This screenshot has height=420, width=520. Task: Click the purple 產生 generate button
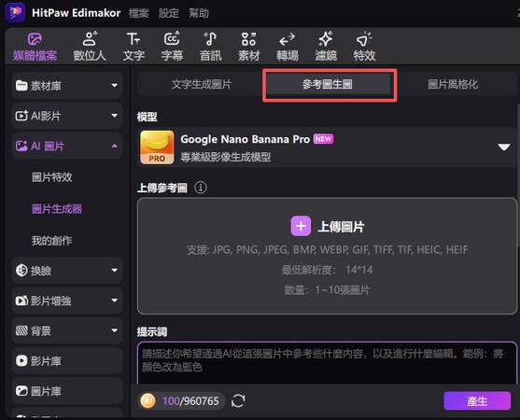pyautogui.click(x=477, y=400)
